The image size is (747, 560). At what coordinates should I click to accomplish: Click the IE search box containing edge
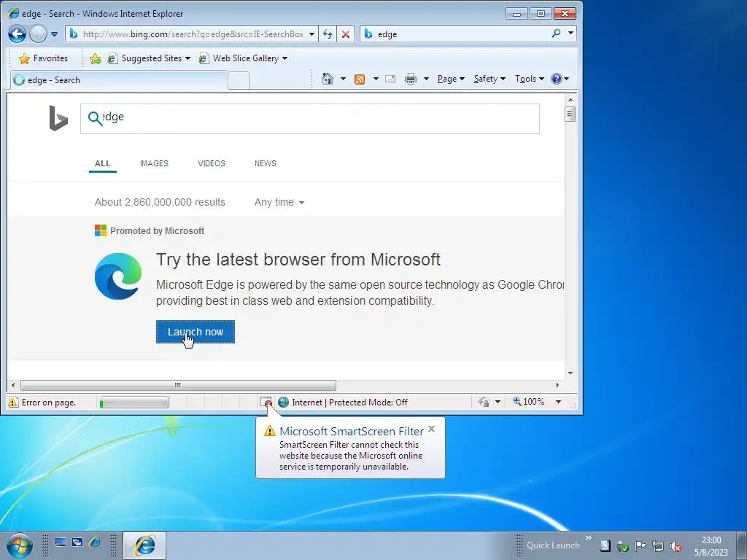(455, 34)
